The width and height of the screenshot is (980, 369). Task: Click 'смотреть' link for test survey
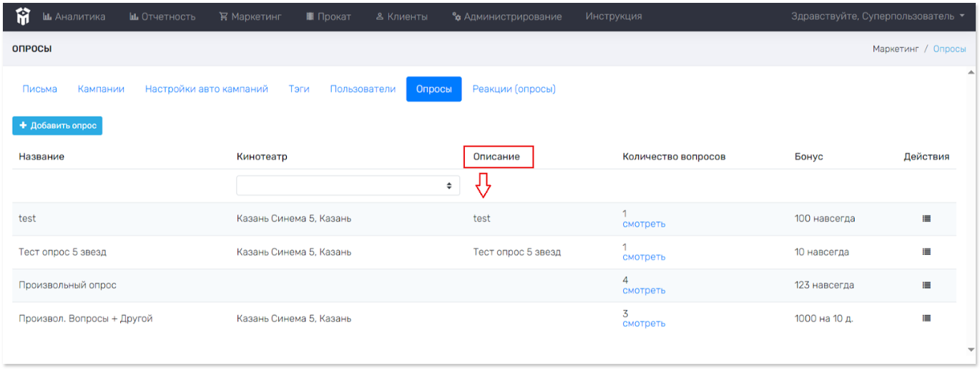point(644,224)
